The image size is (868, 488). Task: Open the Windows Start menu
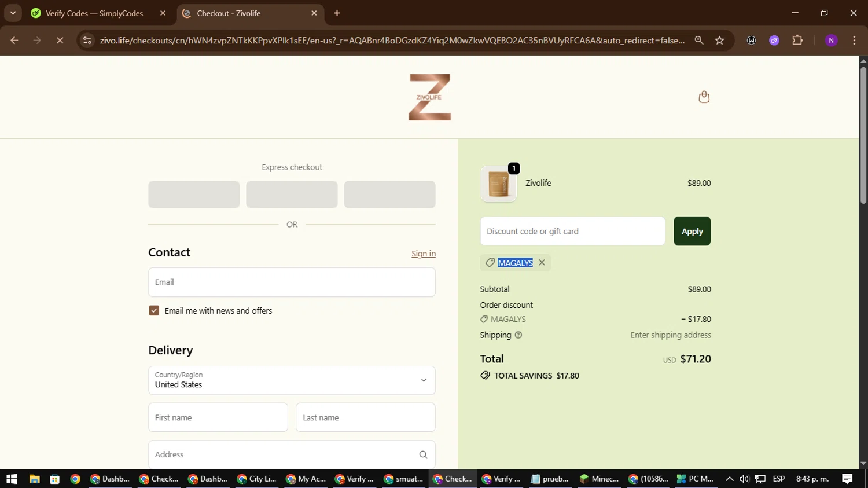[12, 479]
